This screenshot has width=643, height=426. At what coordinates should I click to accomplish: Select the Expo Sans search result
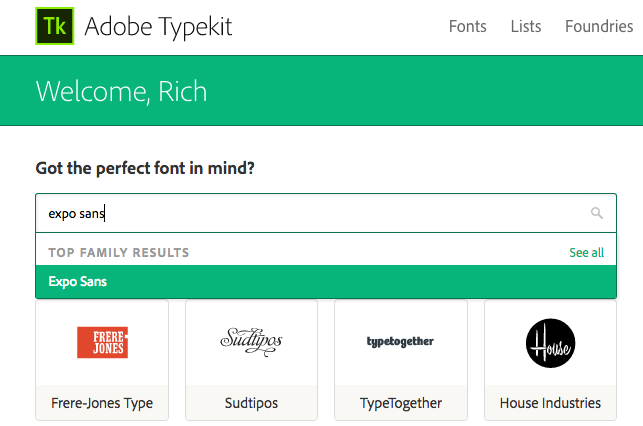pyautogui.click(x=78, y=282)
